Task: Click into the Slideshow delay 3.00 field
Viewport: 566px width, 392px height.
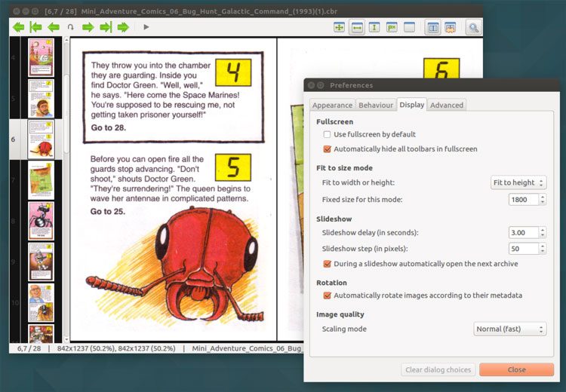Action: tap(524, 233)
